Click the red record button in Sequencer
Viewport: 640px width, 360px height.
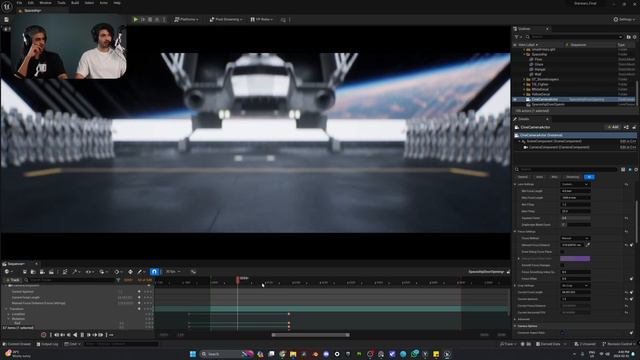click(x=44, y=335)
